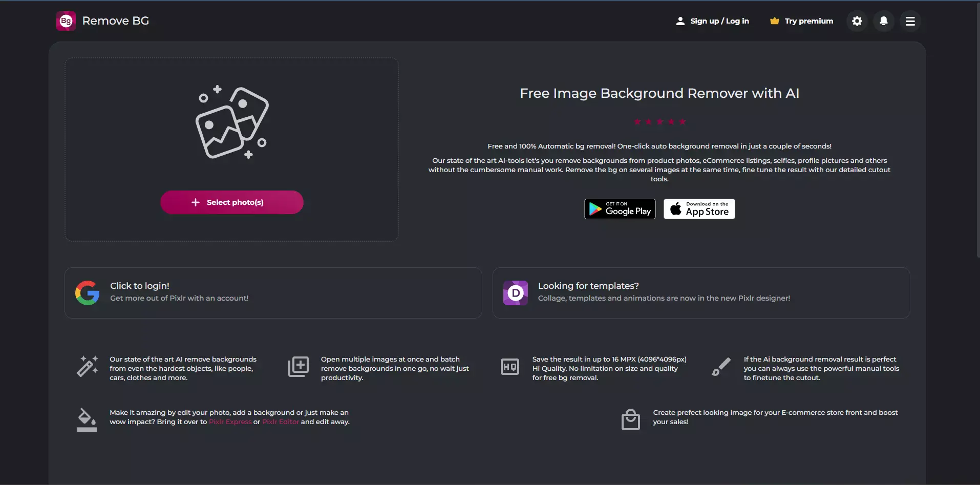This screenshot has width=980, height=485.
Task: Click the photo upload illustration icon
Action: (x=232, y=122)
